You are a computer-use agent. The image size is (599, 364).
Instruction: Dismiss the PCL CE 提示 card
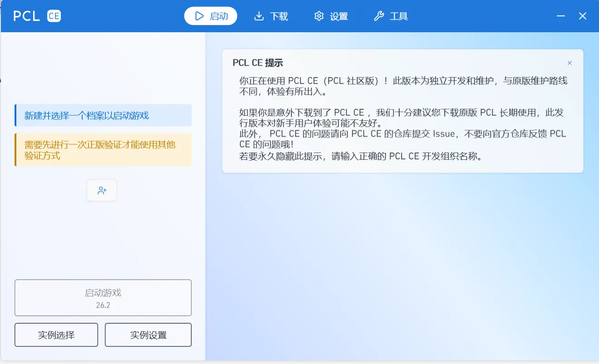(x=569, y=63)
